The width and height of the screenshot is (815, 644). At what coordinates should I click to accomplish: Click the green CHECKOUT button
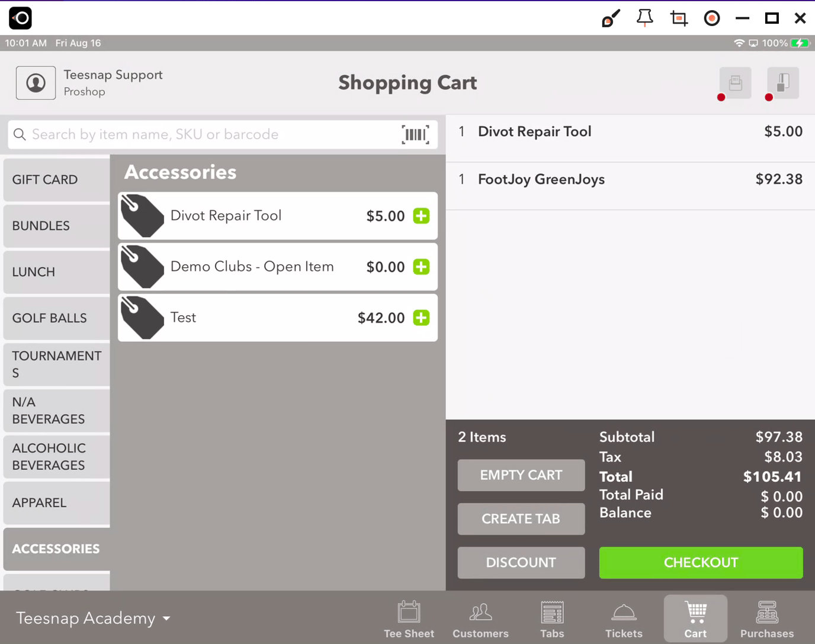pos(701,562)
